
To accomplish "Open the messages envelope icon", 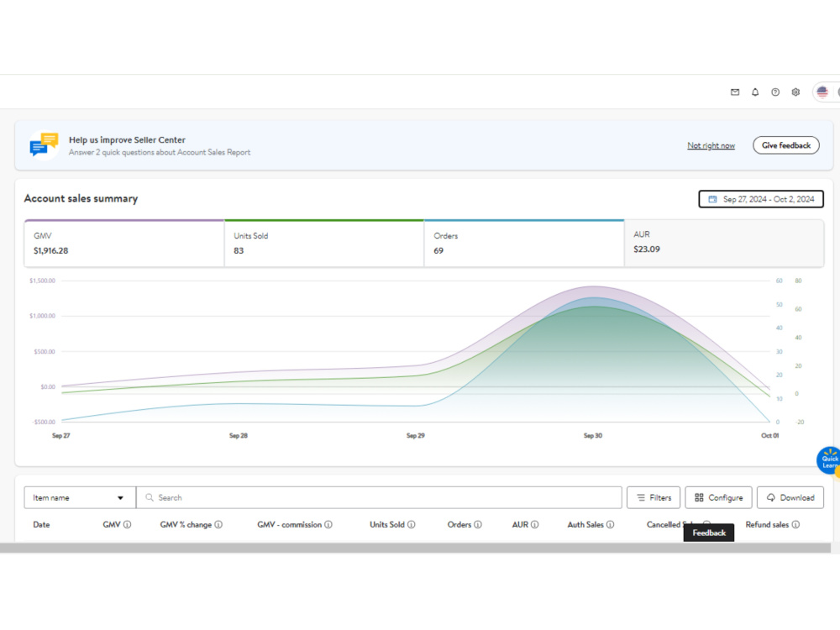I will click(x=735, y=92).
